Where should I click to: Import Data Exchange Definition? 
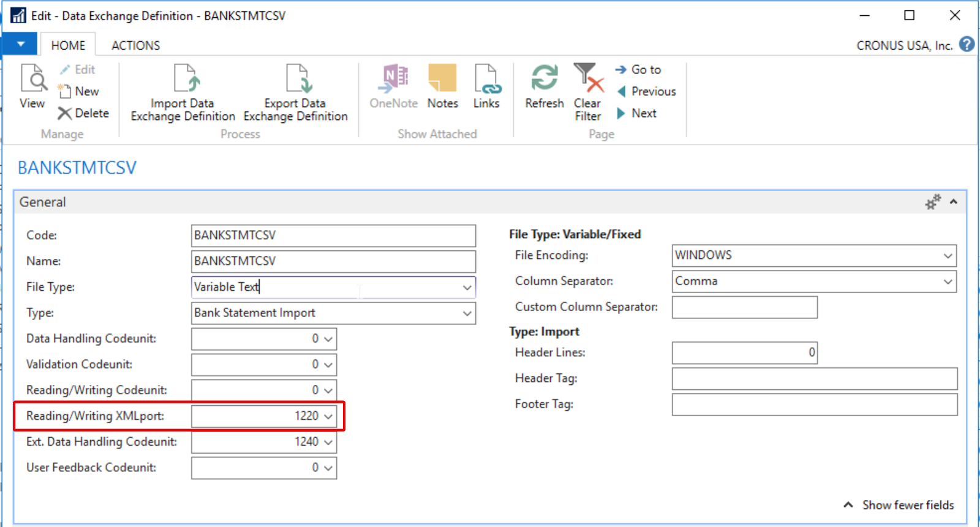(183, 93)
